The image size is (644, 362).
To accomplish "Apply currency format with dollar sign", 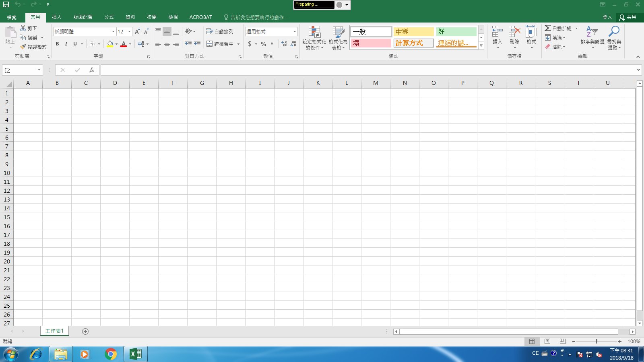I will [x=250, y=44].
